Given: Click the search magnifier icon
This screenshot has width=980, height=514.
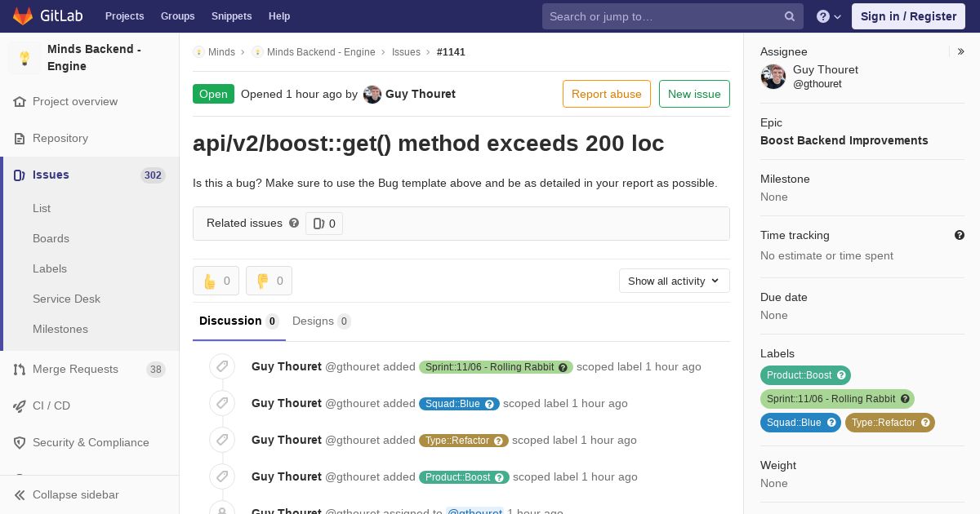Looking at the screenshot, I should click(790, 16).
